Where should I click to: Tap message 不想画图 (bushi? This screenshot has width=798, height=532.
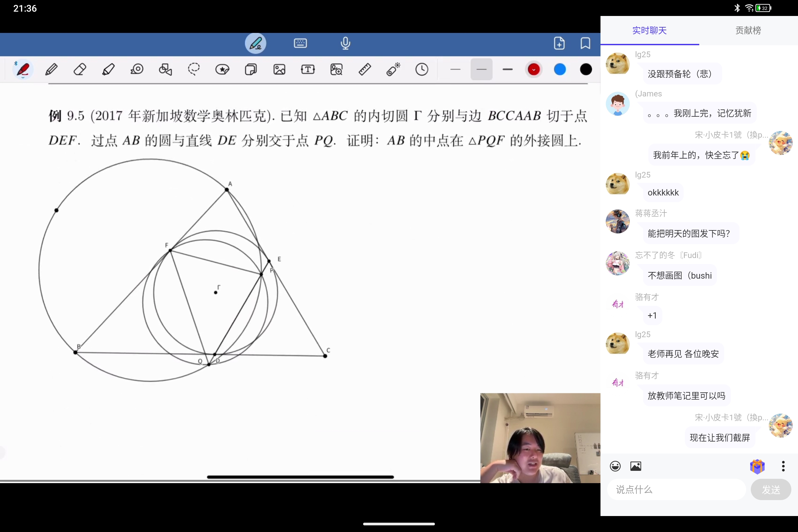pos(680,276)
